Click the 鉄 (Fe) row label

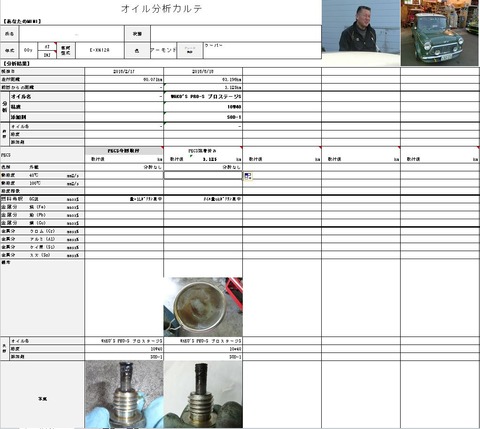click(x=38, y=207)
